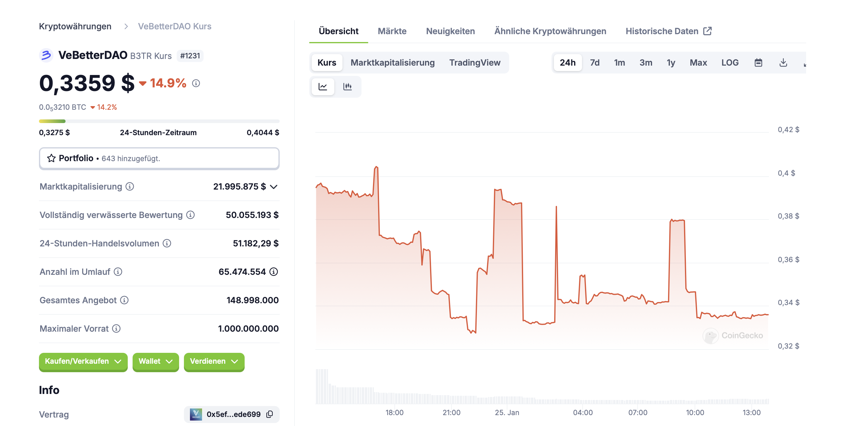The width and height of the screenshot is (868, 426).
Task: Show info for Maximaler Vorrat
Action: click(116, 328)
